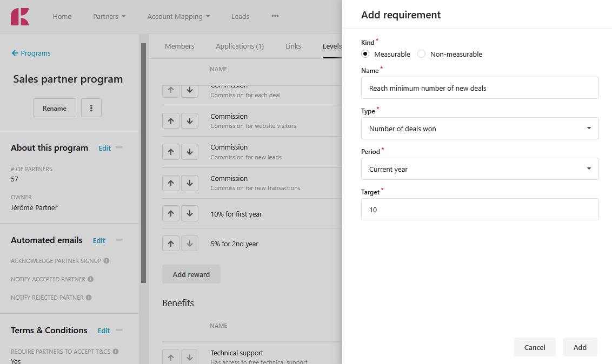Screen dimensions: 612x364
Task: Move Technical support benefit down
Action: point(190,356)
